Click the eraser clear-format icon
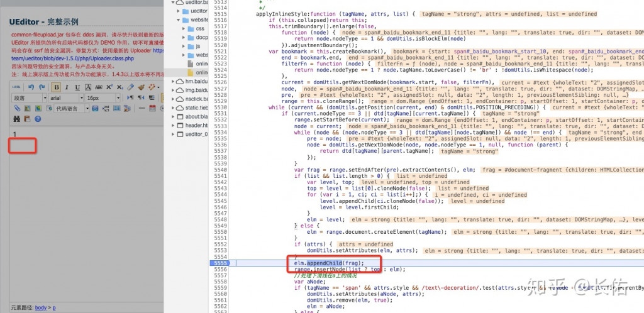This screenshot has width=644, height=313. click(131, 87)
